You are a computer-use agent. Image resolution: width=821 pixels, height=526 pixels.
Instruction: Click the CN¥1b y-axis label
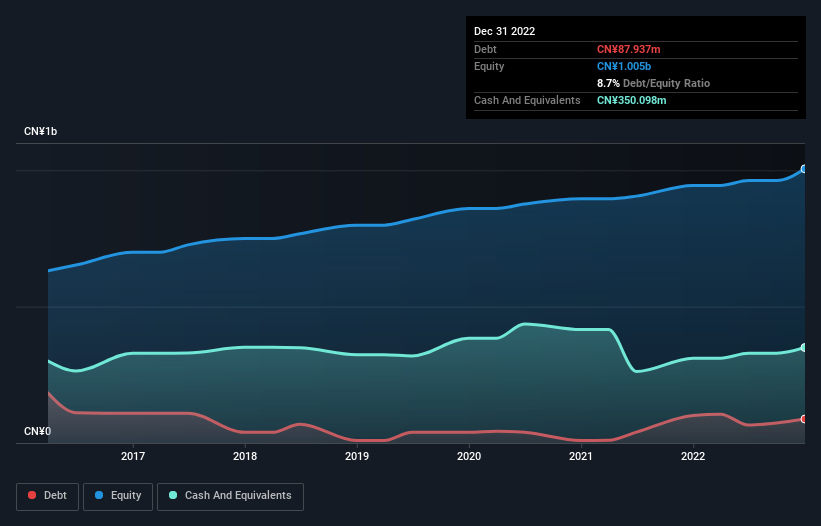click(40, 131)
